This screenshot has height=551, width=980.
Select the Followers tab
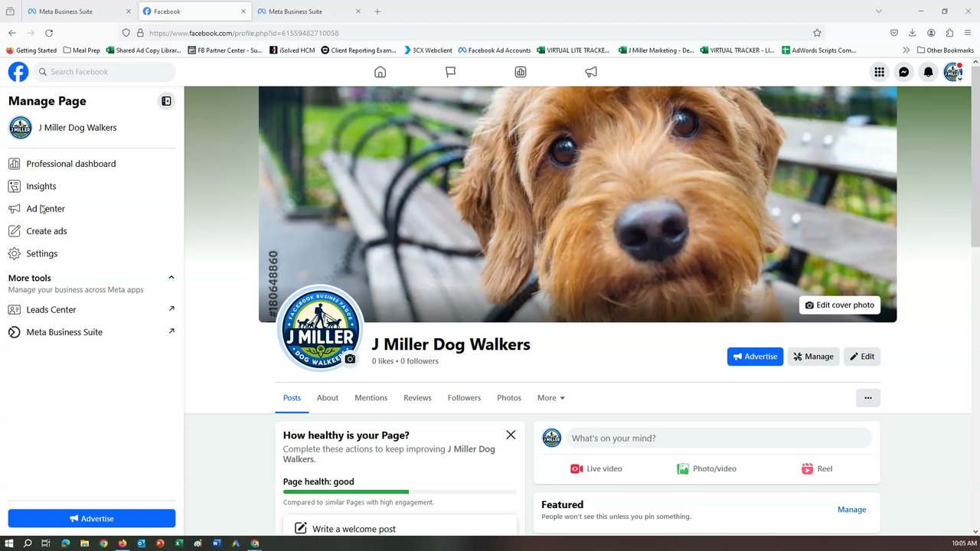[x=464, y=398]
